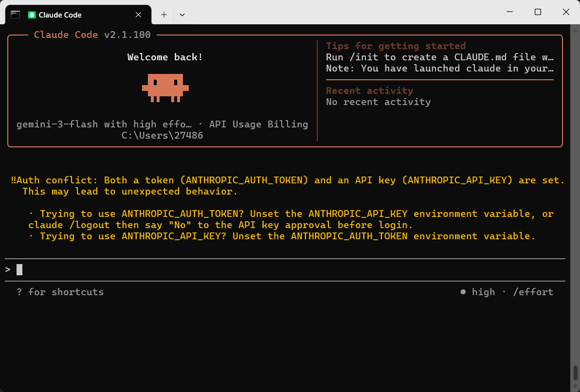Viewport: 580px width, 392px height.
Task: Click 'Trying to use ANTHROPIC_API_KEY?' bullet
Action: click(282, 236)
